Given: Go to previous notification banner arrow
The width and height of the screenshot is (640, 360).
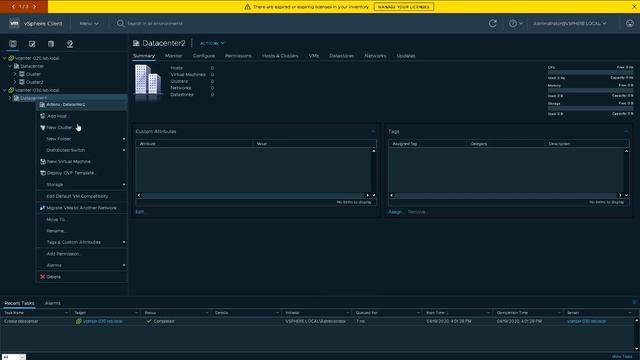Looking at the screenshot, I should click(13, 7).
